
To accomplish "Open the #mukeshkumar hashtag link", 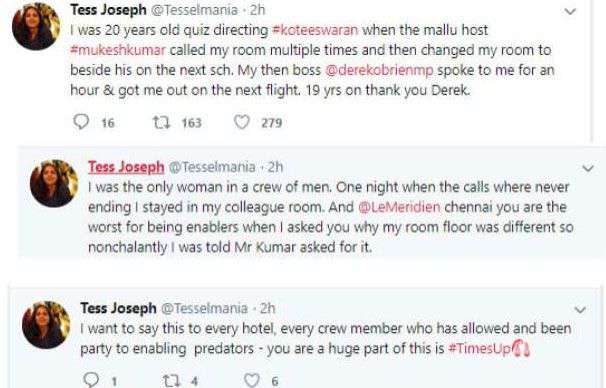I will (x=118, y=50).
